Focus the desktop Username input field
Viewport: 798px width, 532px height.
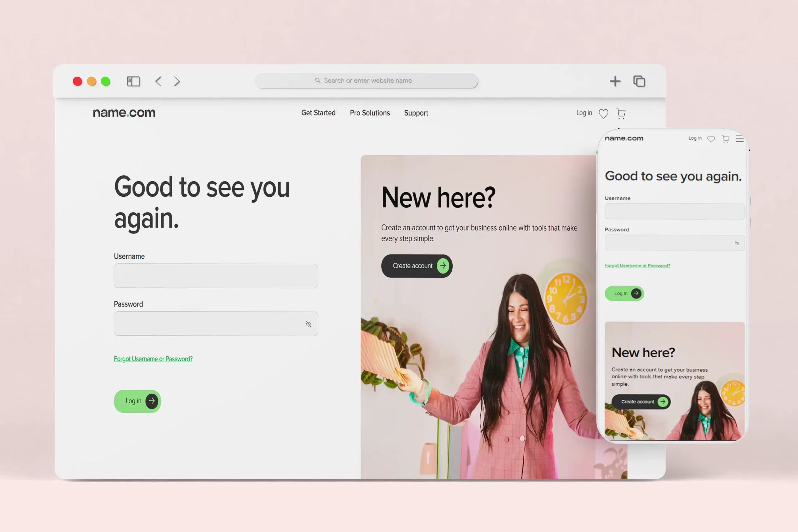216,276
